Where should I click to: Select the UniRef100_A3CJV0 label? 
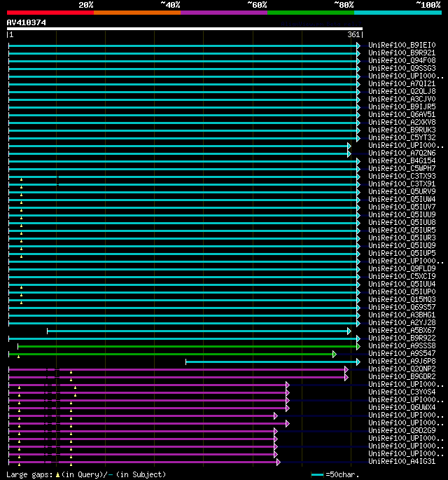(402, 99)
